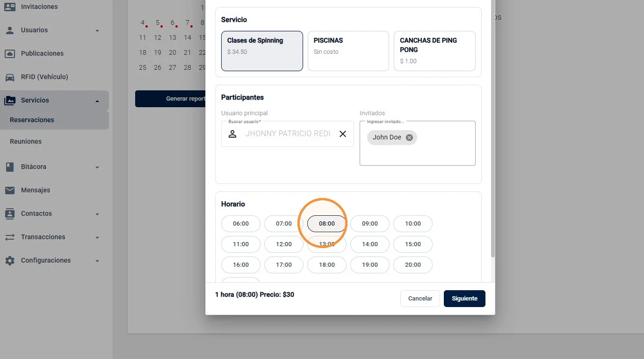This screenshot has width=644, height=359.
Task: Clear the main user with X icon
Action: pos(343,134)
